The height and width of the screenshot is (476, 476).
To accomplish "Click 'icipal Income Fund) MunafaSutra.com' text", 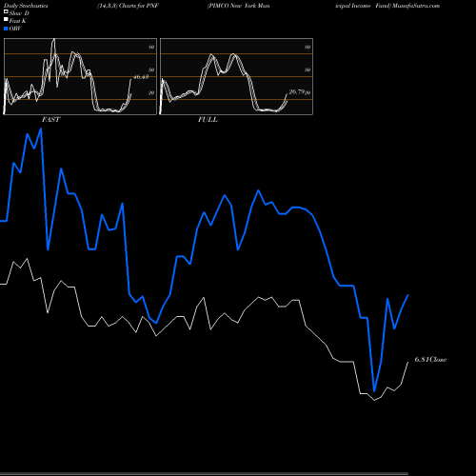I will [x=387, y=6].
